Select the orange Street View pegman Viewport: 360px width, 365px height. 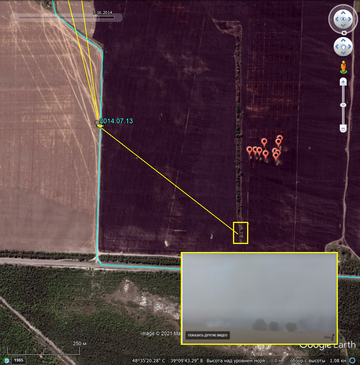[343, 67]
